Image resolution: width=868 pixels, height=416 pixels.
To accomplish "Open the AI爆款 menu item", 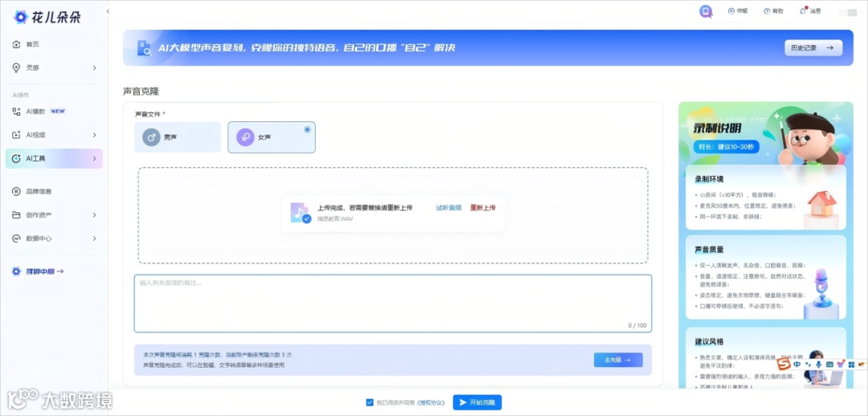I will 54,111.
